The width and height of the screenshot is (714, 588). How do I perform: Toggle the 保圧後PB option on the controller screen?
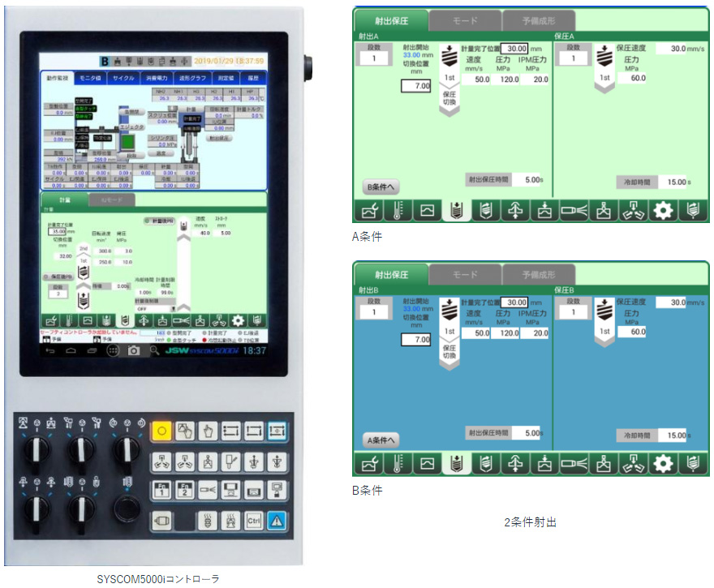[x=60, y=276]
